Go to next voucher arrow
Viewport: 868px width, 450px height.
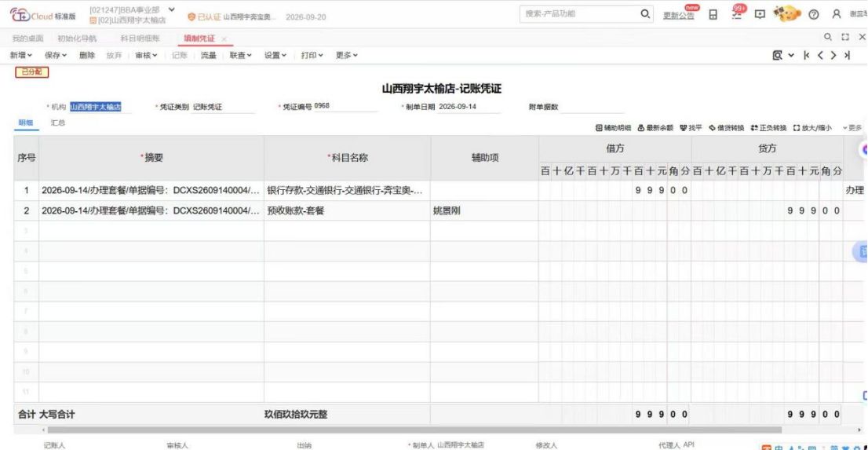click(x=833, y=55)
